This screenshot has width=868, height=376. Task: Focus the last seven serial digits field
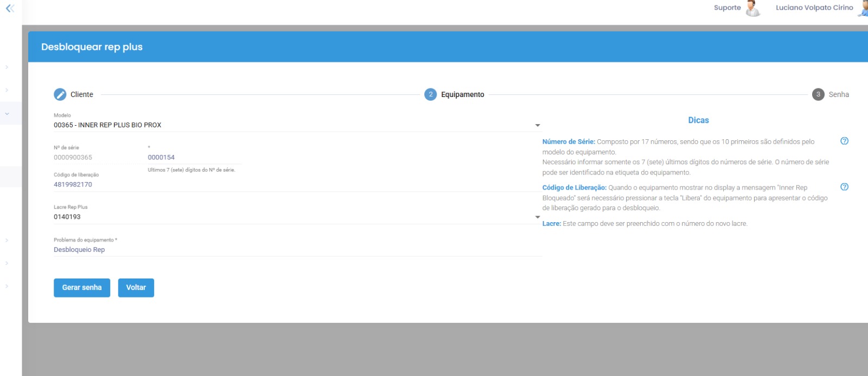194,158
